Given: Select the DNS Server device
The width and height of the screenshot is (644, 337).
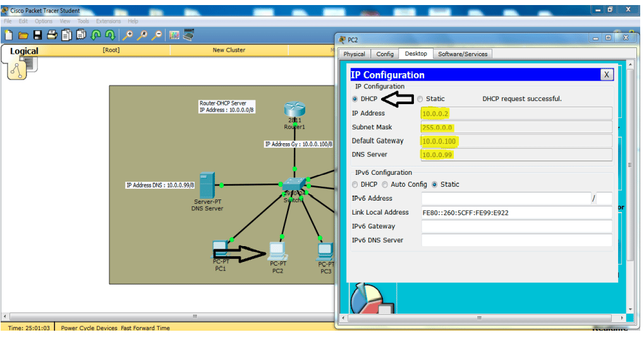Looking at the screenshot, I should tap(207, 186).
